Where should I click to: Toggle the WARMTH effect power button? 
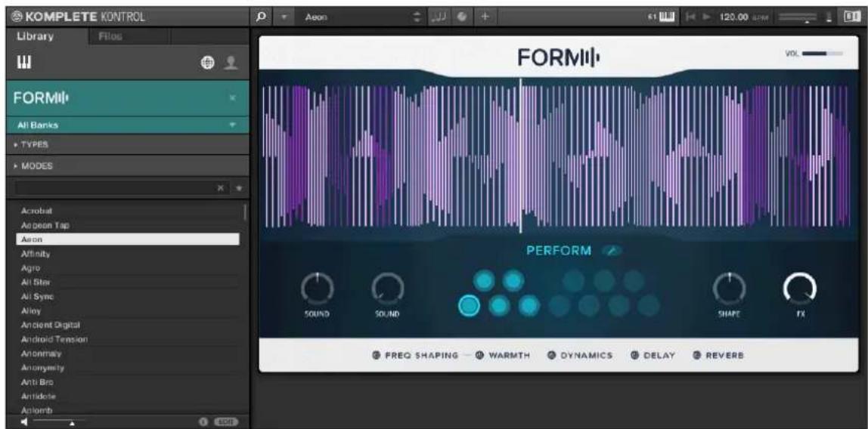[x=479, y=355]
